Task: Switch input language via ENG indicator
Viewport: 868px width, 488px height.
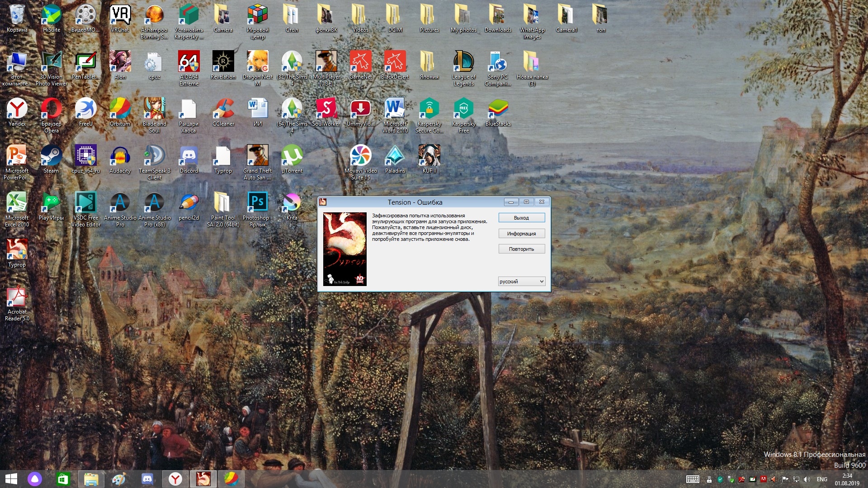Action: click(x=822, y=479)
